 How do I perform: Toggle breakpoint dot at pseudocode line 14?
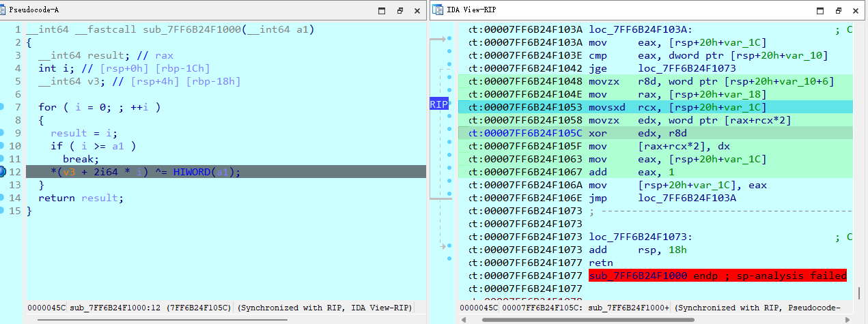click(x=3, y=198)
